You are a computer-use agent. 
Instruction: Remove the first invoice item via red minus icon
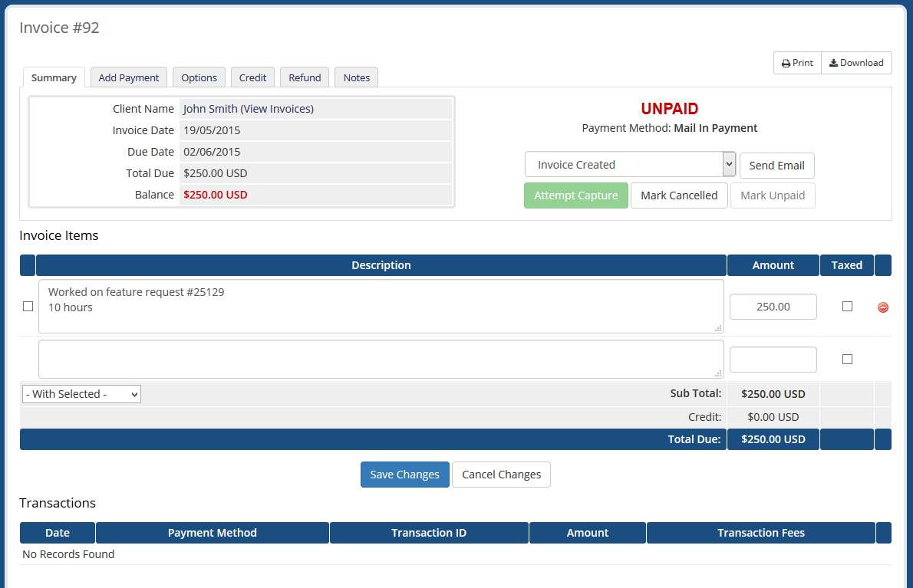882,307
